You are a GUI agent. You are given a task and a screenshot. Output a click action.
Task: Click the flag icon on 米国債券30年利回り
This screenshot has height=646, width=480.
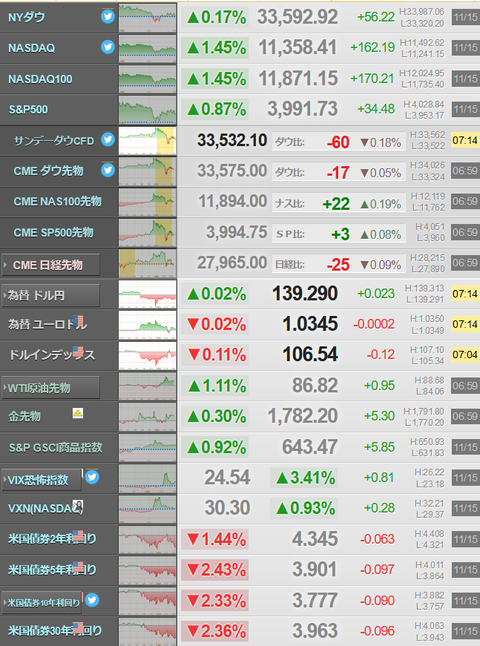tap(78, 627)
